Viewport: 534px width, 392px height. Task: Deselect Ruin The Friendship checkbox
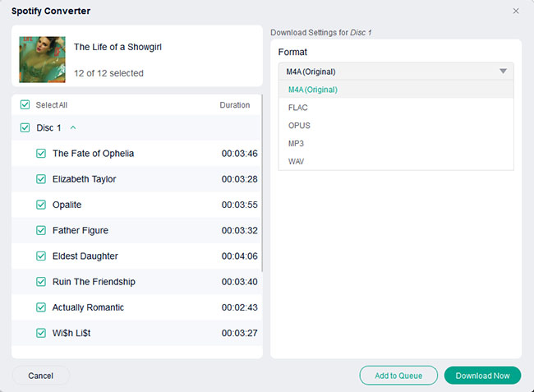[41, 282]
